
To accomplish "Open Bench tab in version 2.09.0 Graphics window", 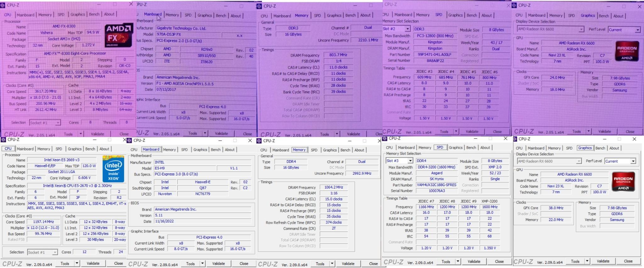I will click(x=600, y=148).
